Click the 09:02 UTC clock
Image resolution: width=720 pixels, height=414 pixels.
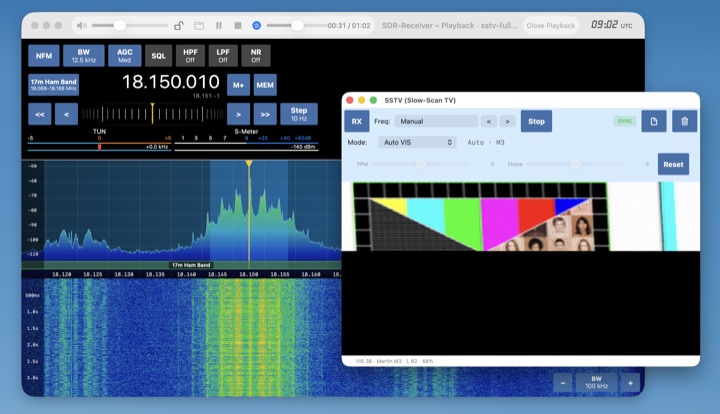pyautogui.click(x=611, y=25)
